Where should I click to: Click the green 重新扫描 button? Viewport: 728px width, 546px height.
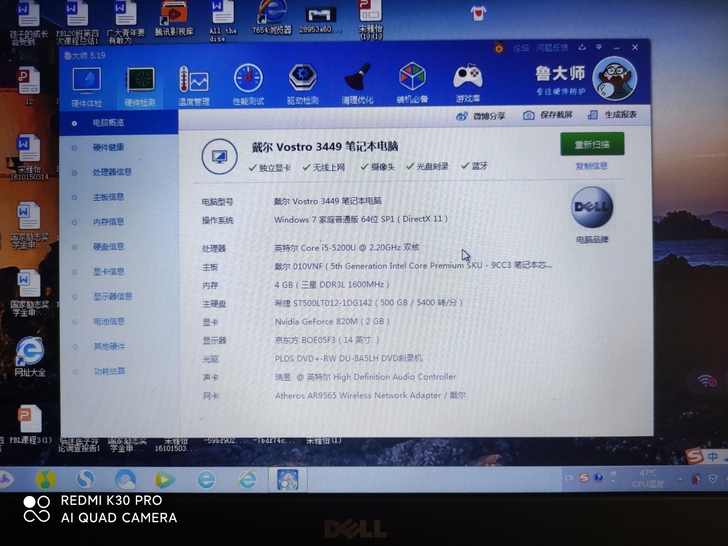click(x=592, y=144)
